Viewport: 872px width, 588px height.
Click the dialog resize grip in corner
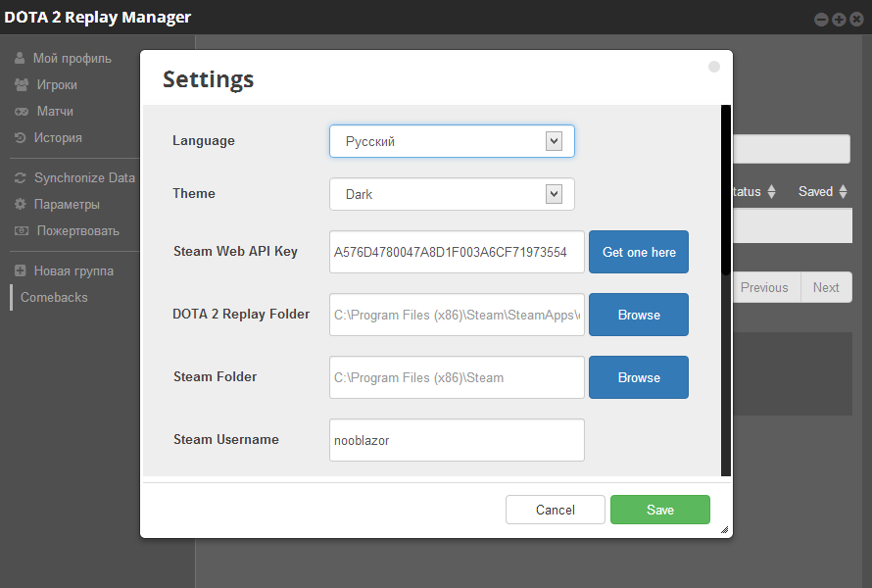pyautogui.click(x=724, y=529)
